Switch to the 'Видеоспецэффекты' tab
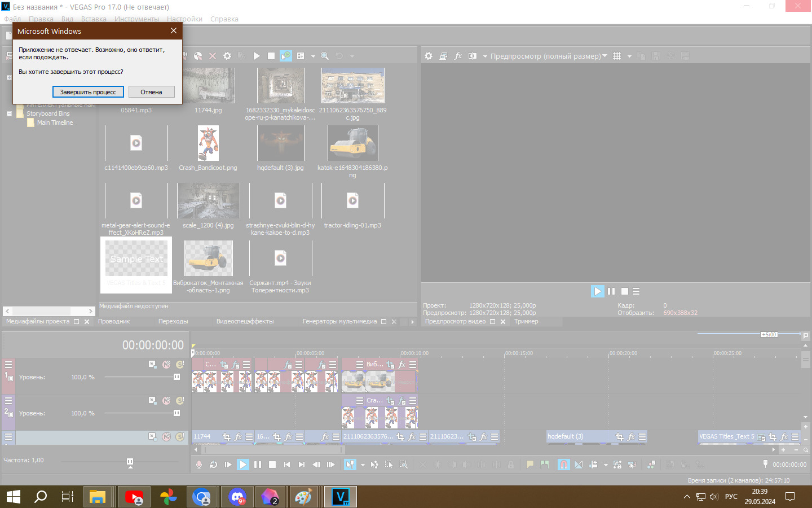 click(245, 322)
